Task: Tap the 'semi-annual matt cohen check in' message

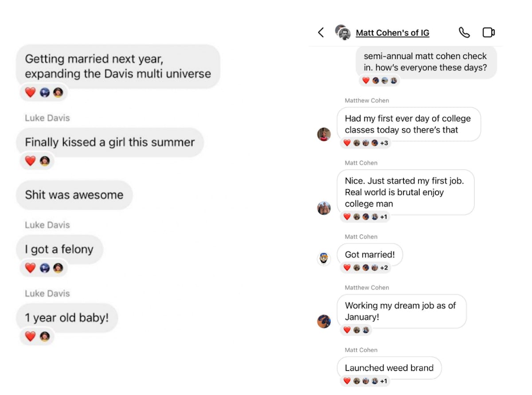Action: coord(426,62)
